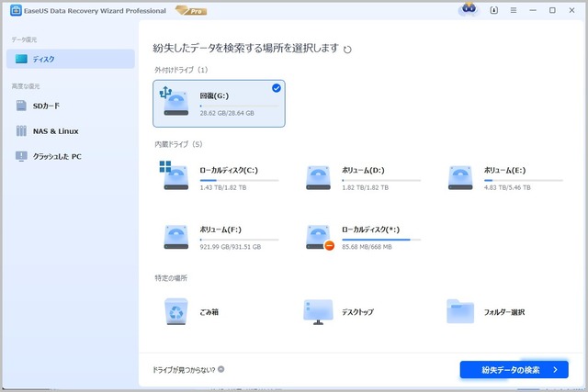The image size is (588, 392).
Task: Click the help icon next to ドライブが見つからない?
Action: pyautogui.click(x=221, y=369)
